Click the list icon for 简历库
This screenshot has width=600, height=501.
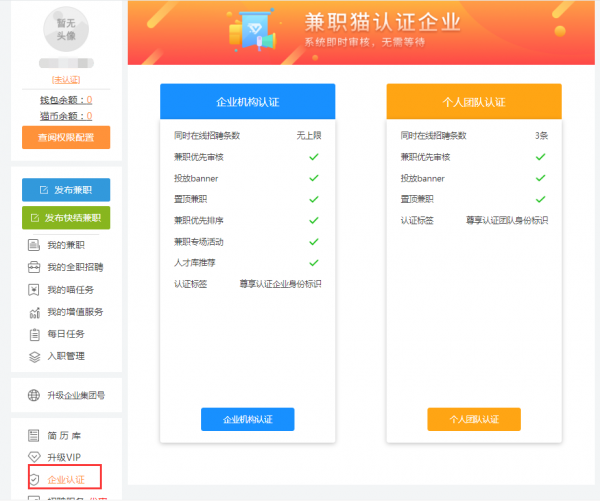pyautogui.click(x=34, y=436)
